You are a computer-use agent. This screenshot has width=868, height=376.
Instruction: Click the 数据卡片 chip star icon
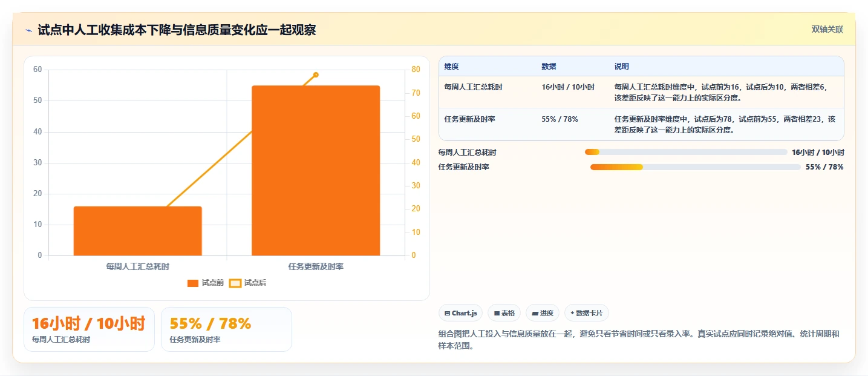[572, 313]
